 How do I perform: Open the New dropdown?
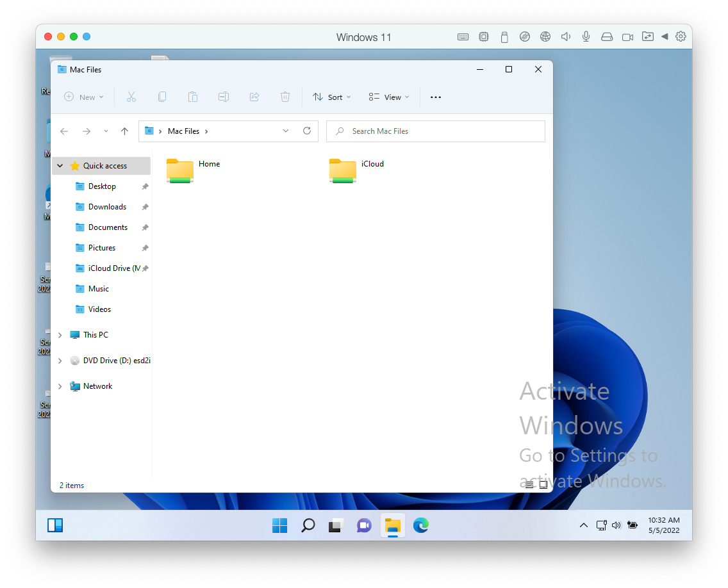click(84, 97)
